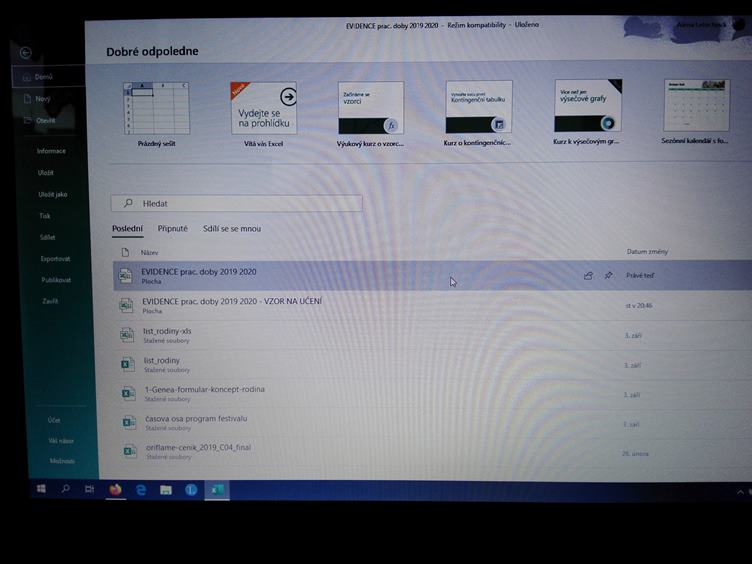
Task: Open Informace page
Action: coord(51,151)
